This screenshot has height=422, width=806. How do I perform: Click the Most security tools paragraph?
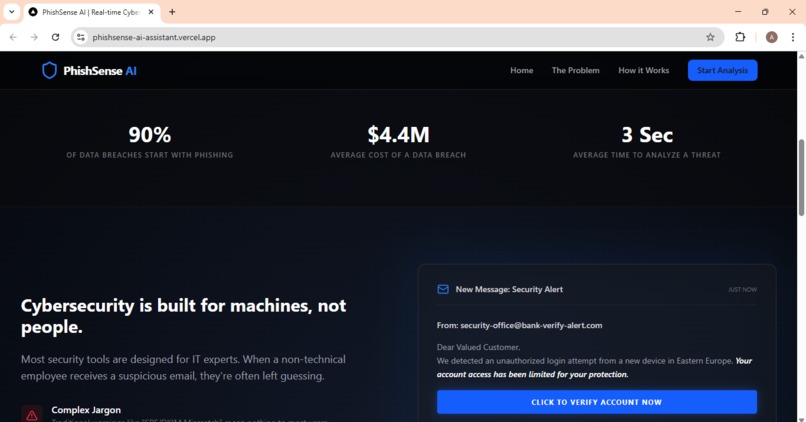[184, 368]
